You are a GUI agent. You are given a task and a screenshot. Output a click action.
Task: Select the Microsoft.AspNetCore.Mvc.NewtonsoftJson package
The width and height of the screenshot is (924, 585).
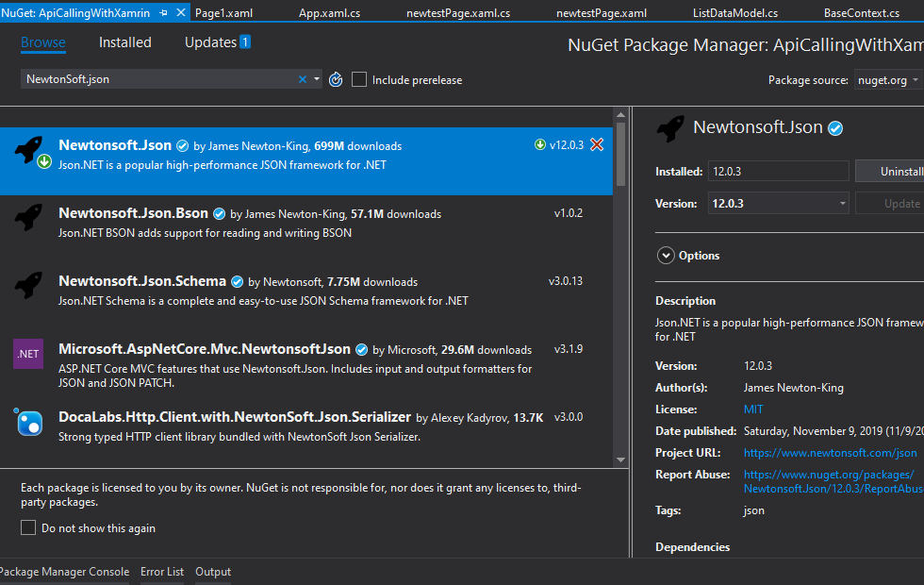306,364
